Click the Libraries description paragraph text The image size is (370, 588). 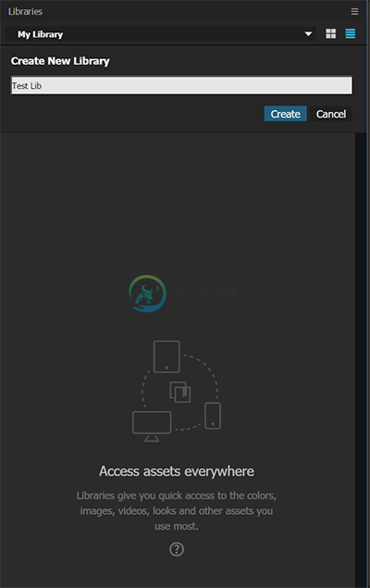pyautogui.click(x=177, y=511)
